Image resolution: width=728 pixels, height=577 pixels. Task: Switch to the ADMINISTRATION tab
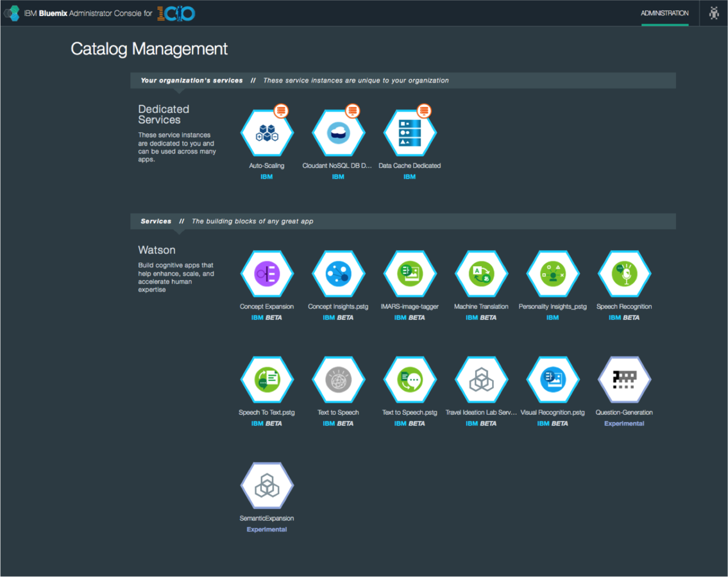665,13
